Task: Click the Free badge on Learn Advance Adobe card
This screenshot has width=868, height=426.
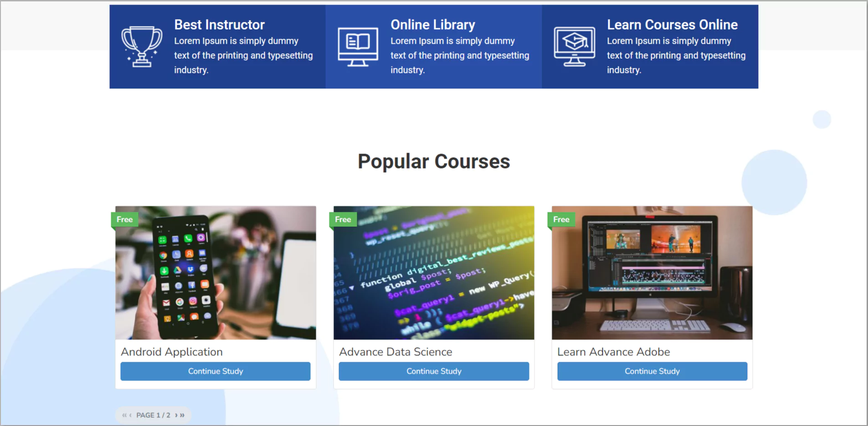Action: pyautogui.click(x=561, y=220)
